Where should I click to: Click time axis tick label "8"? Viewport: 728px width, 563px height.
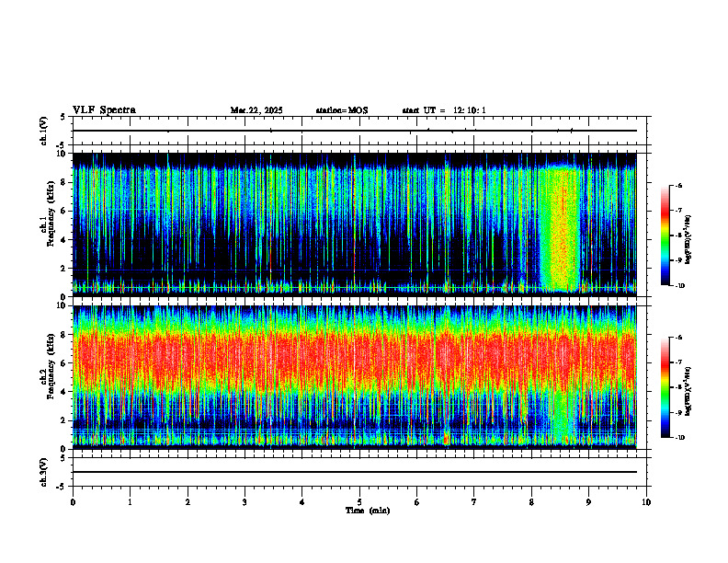[x=531, y=502]
